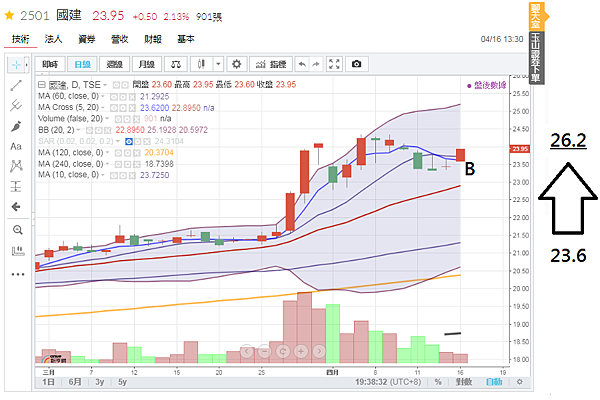600x400 pixels.
Task: Open MA (60, close, 0) dropdown arrow
Action: [103, 96]
